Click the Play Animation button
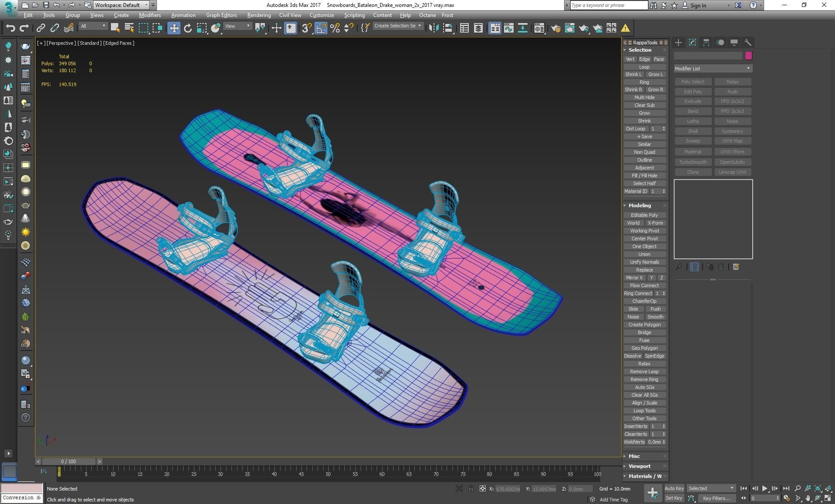Image resolution: width=835 pixels, height=504 pixels. tap(765, 488)
